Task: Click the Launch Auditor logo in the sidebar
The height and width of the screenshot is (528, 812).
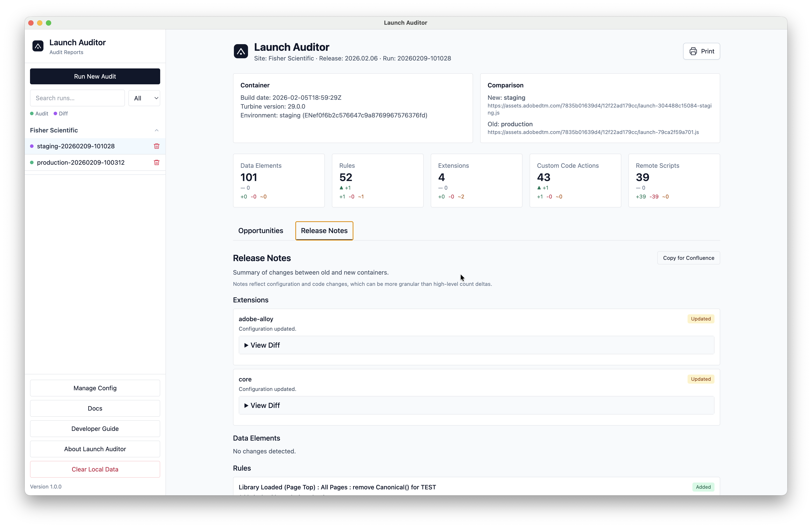Action: point(38,46)
